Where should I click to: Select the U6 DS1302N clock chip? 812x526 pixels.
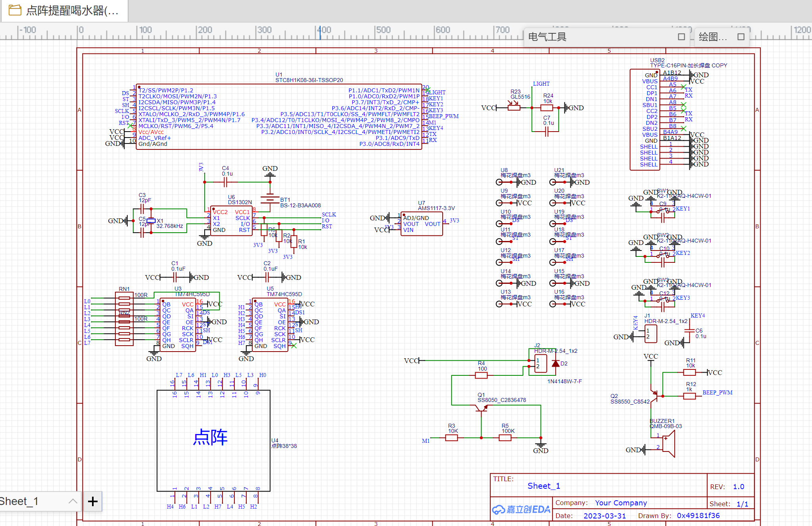coord(231,221)
